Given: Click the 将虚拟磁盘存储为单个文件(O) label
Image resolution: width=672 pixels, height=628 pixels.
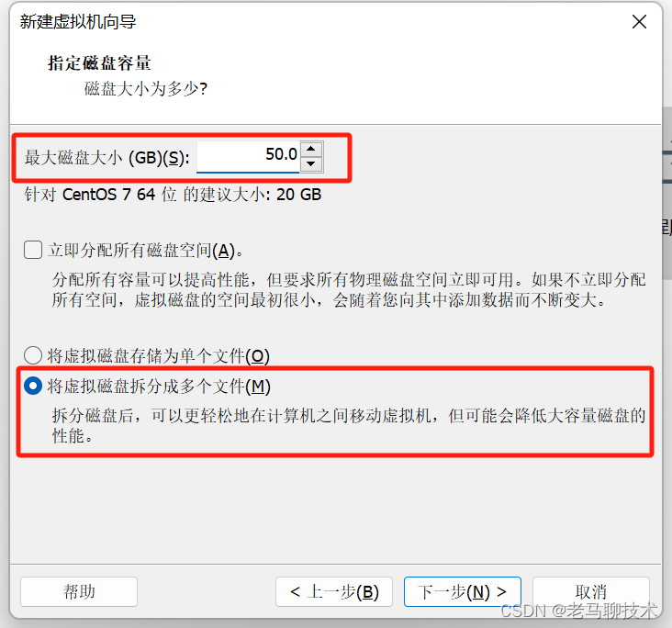Looking at the screenshot, I should click(x=159, y=356).
